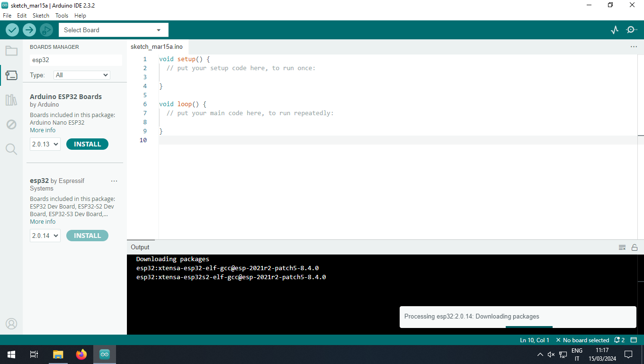Image resolution: width=644 pixels, height=364 pixels.
Task: Click the editor vertical scrollbar
Action: point(641,147)
